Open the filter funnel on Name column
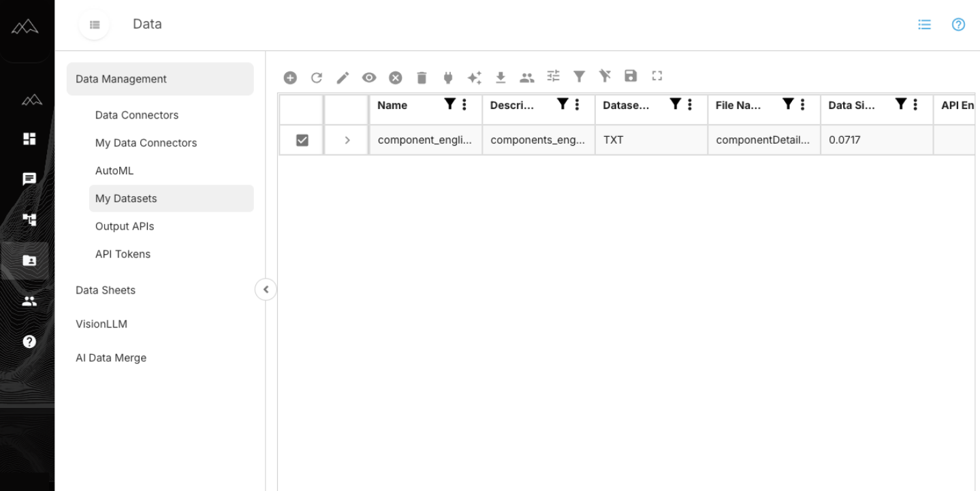Viewport: 980px width, 491px height. coord(449,104)
